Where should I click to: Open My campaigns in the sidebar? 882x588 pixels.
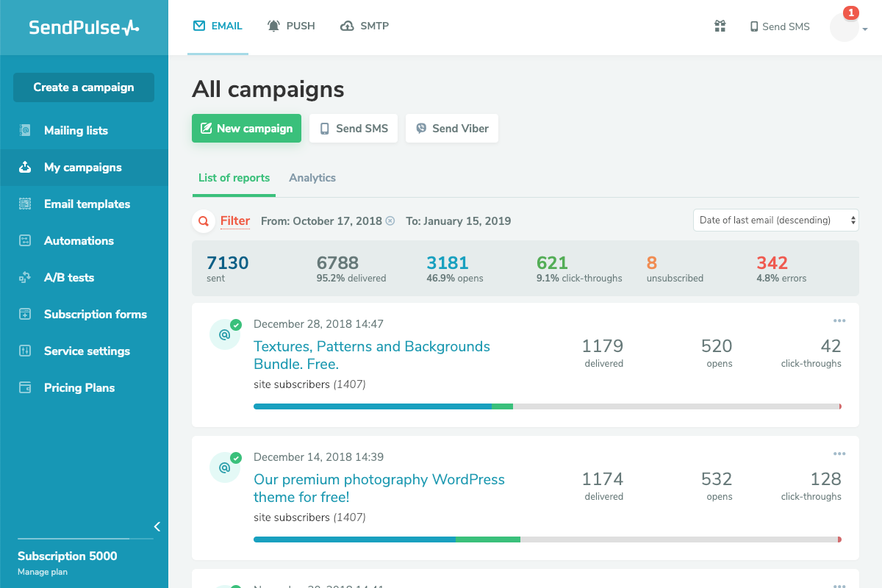(84, 168)
